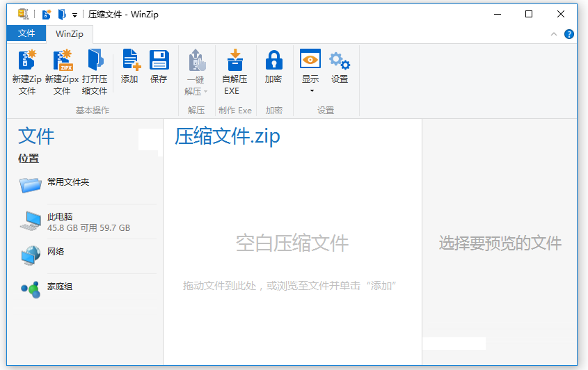The image size is (588, 370).
Task: Click the one-click unzip (一键解压) icon
Action: pos(196,60)
